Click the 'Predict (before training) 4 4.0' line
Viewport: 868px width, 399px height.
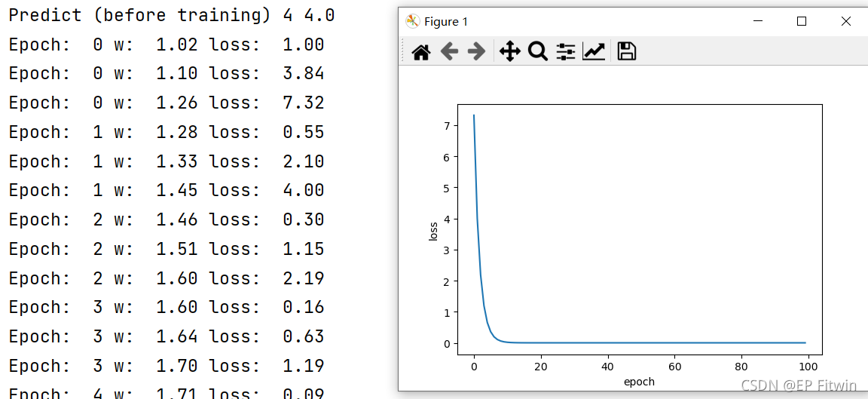tap(172, 15)
